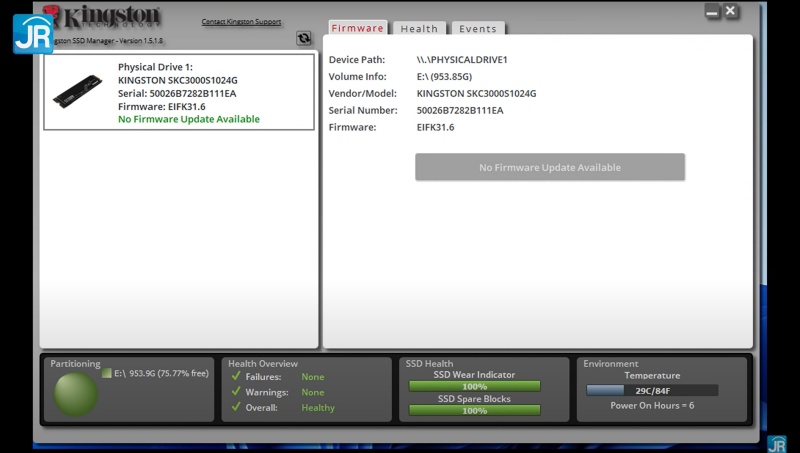800x453 pixels.
Task: Select the SSD drive thumbnail image
Action: [x=78, y=91]
